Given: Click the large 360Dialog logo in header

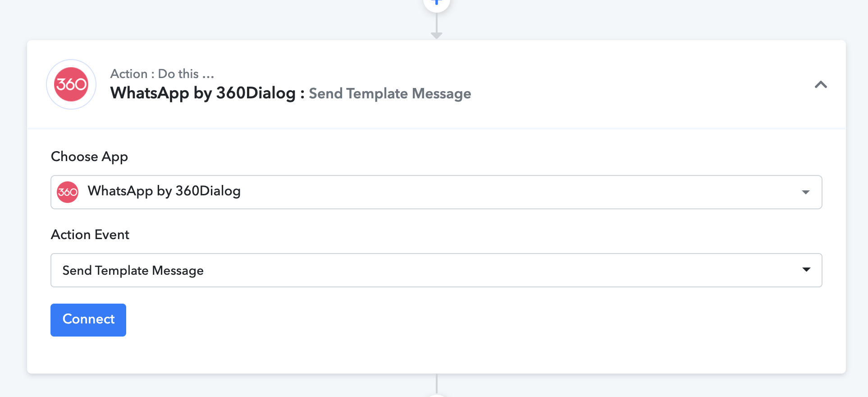Looking at the screenshot, I should pyautogui.click(x=71, y=84).
